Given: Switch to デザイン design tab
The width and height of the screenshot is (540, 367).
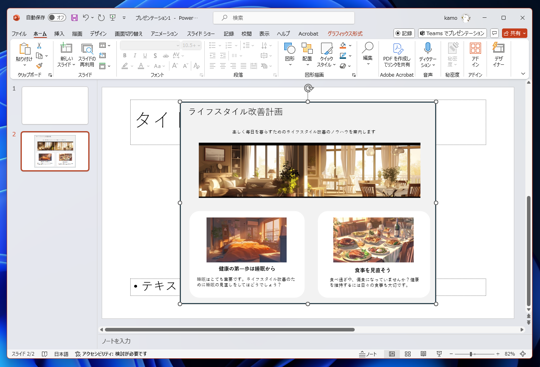Looking at the screenshot, I should [98, 33].
